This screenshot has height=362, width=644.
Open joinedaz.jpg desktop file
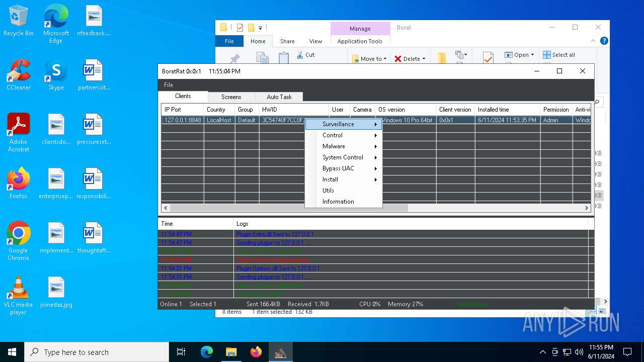coord(56,292)
